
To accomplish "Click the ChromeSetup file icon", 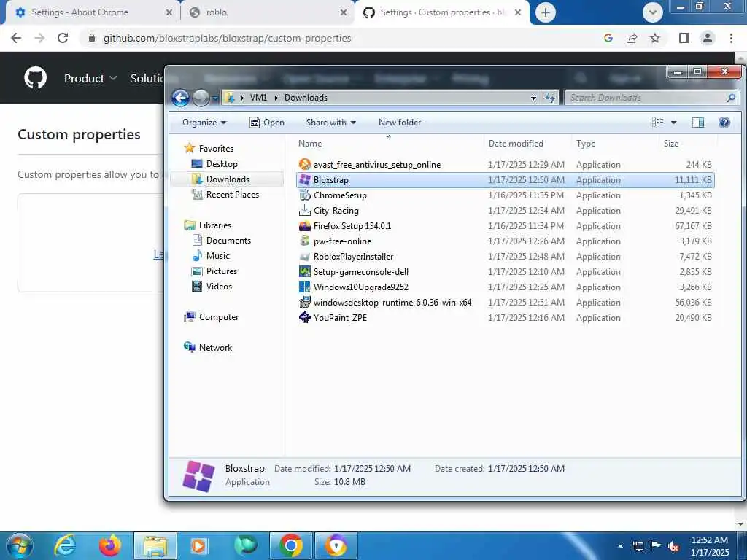I will click(x=304, y=195).
